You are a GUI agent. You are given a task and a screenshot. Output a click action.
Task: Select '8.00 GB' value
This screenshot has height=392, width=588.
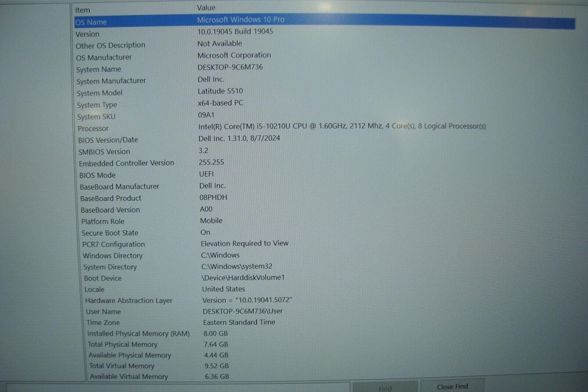[x=216, y=334]
